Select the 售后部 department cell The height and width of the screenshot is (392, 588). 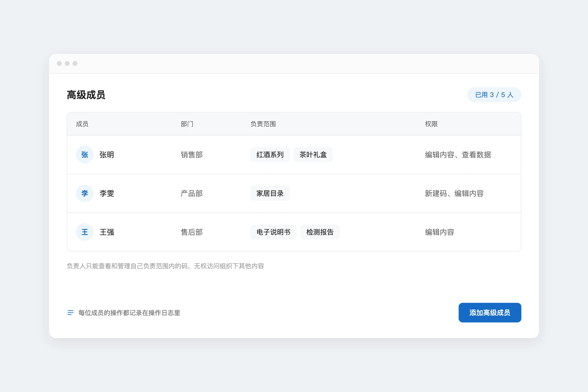click(x=192, y=232)
